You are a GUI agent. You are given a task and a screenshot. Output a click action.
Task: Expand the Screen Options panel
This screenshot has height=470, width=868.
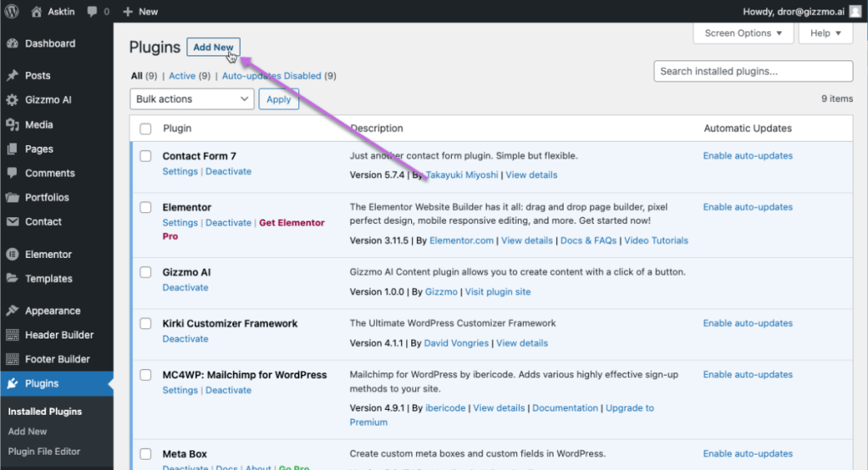click(x=743, y=33)
